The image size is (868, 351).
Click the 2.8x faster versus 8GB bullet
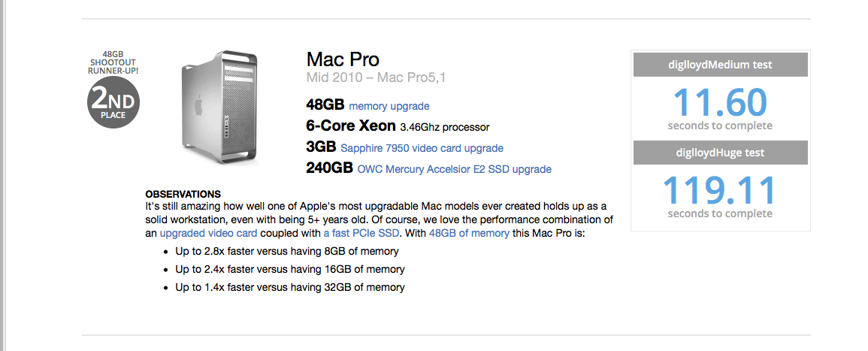coord(287,251)
